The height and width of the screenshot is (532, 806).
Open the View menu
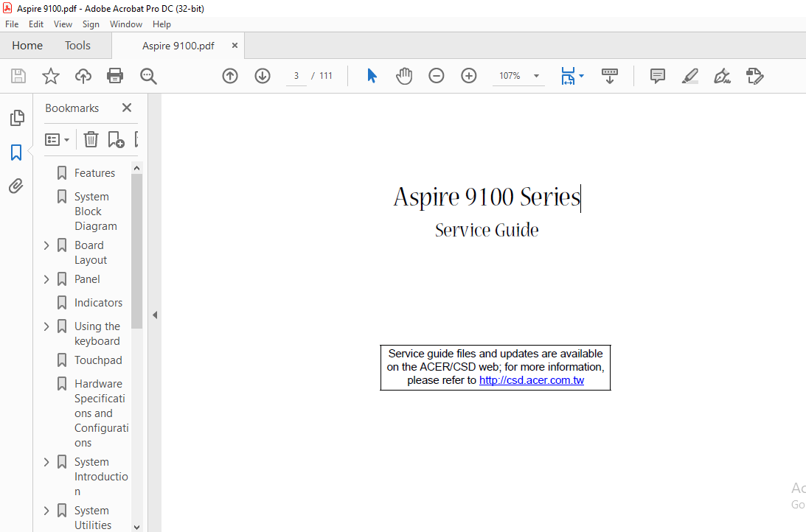point(63,24)
